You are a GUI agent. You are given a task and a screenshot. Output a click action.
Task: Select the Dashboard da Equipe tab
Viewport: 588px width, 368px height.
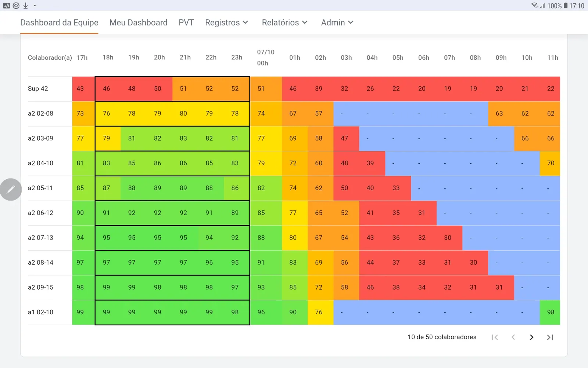[59, 22]
